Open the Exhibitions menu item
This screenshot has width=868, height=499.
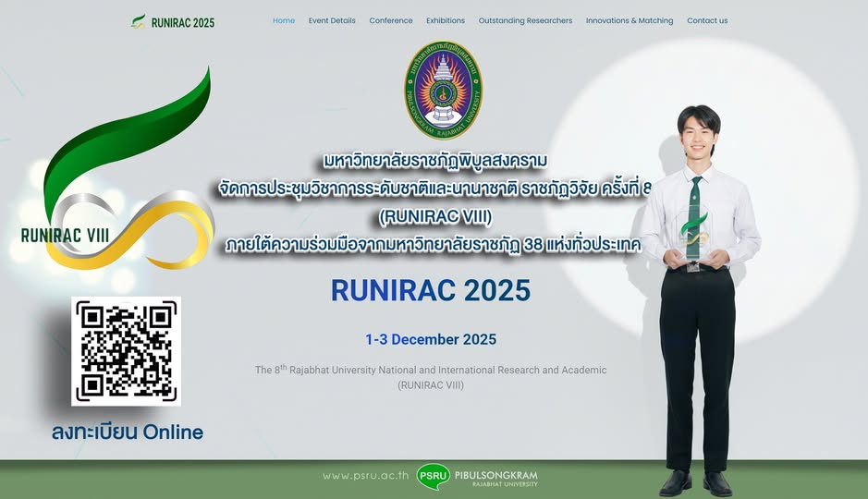446,20
